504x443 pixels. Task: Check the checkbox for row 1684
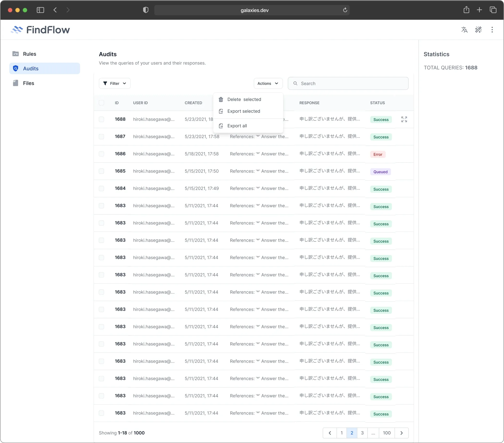click(102, 188)
